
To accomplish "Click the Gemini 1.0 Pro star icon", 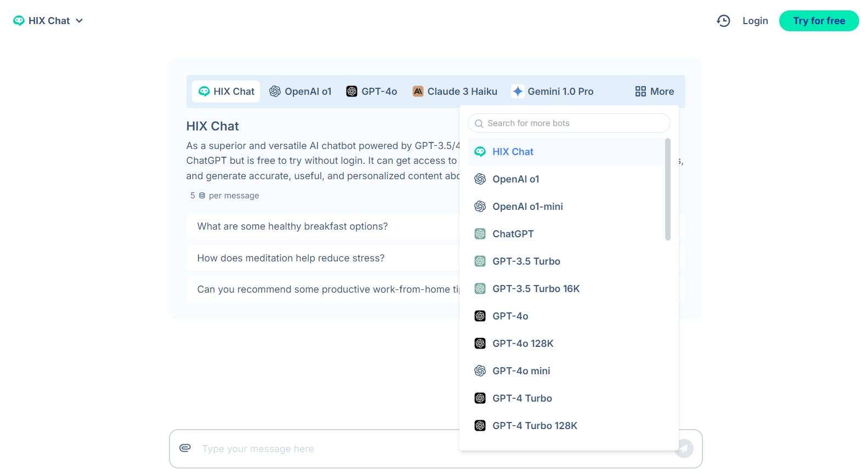I will 518,92.
